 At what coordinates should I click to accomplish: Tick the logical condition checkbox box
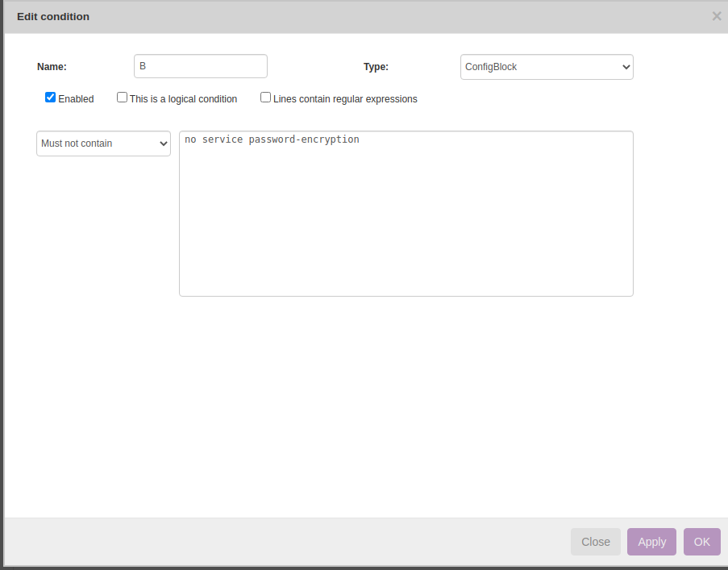click(x=122, y=98)
